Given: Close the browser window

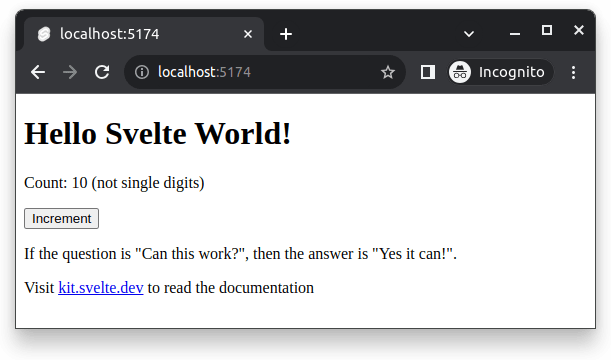Looking at the screenshot, I should click(579, 30).
